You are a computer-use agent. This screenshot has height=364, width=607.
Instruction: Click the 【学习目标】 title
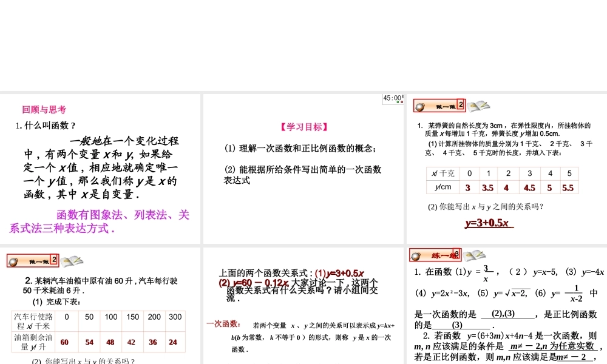(x=304, y=127)
